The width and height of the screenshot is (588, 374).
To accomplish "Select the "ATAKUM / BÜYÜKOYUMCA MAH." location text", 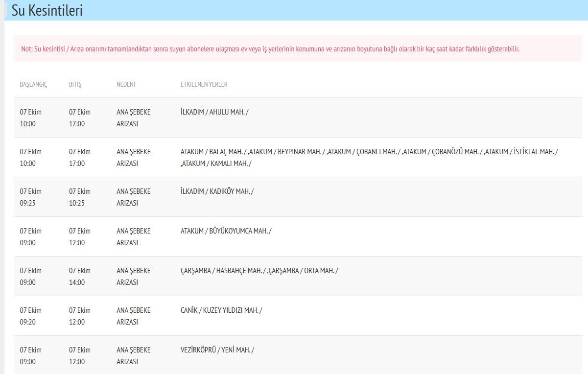I will [226, 231].
